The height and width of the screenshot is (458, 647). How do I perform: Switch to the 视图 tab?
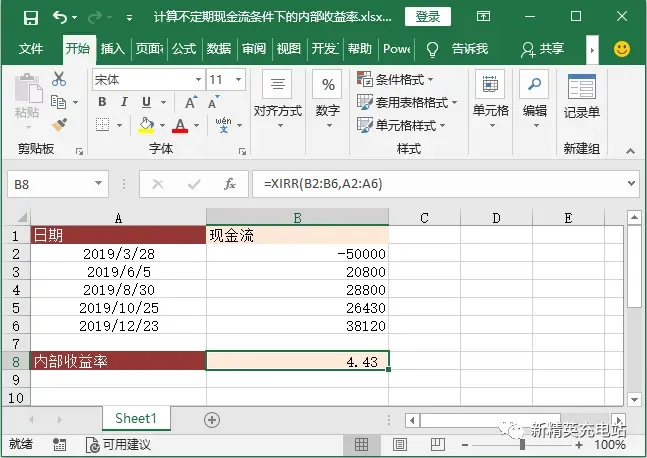pyautogui.click(x=289, y=49)
